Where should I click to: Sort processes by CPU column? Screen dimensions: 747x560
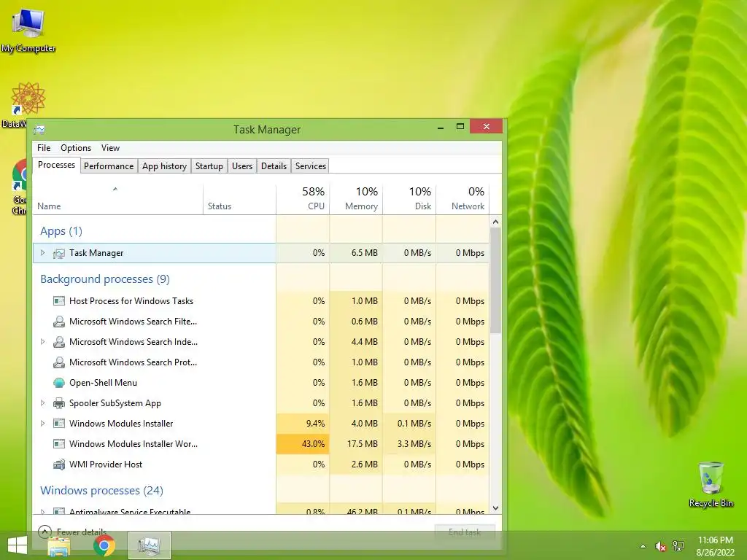coord(303,198)
